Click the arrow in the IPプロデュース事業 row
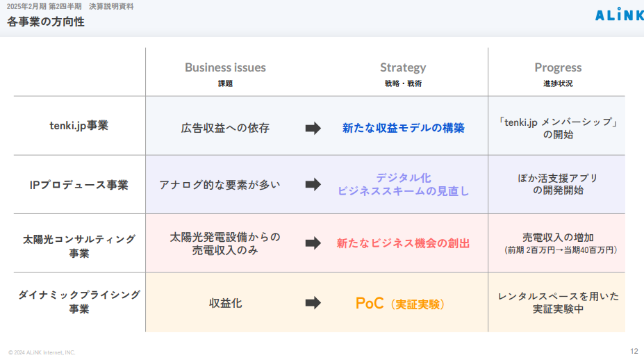Image resolution: width=644 pixels, height=360 pixels. pos(313,184)
